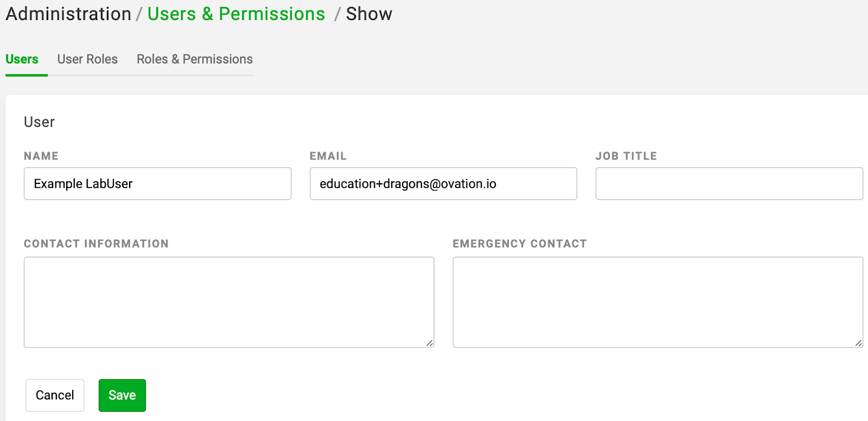Click the EMAIL field label

328,156
